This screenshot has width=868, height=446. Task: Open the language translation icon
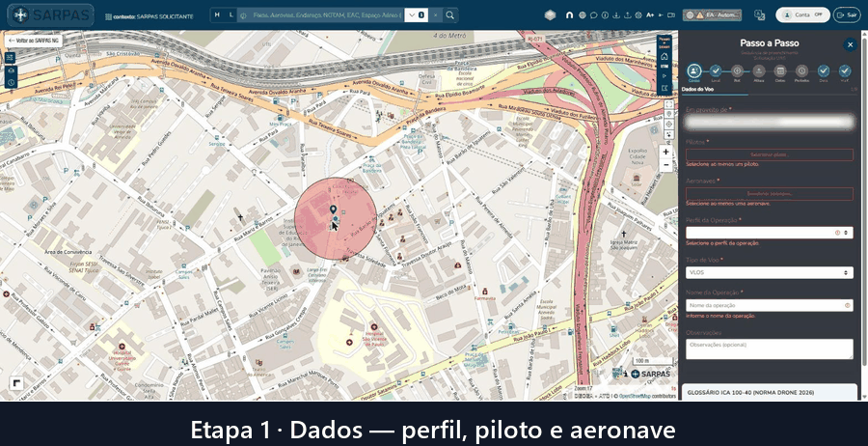coord(760,15)
